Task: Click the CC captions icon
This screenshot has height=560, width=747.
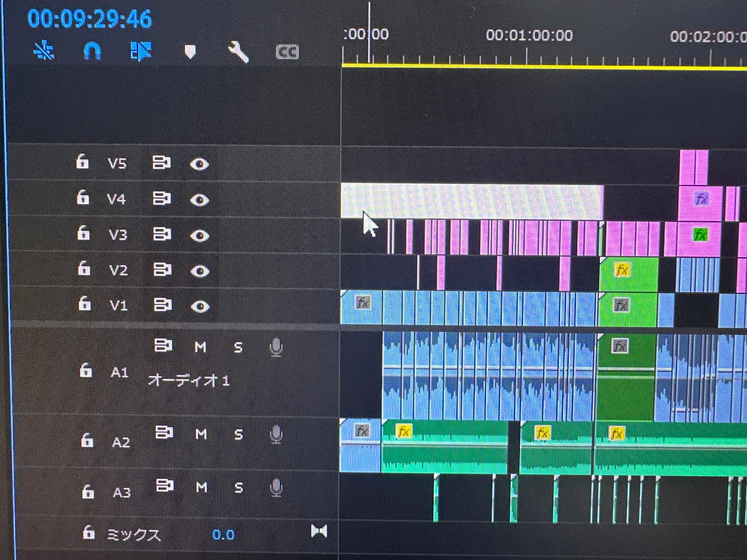Action: coord(287,52)
